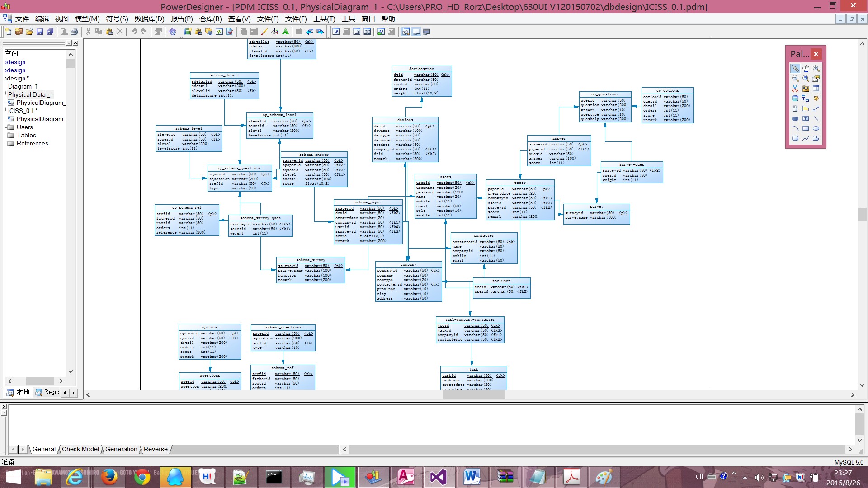Viewport: 868px width, 488px height.
Task: Expand the Users folder in tree
Action: [x=24, y=127]
